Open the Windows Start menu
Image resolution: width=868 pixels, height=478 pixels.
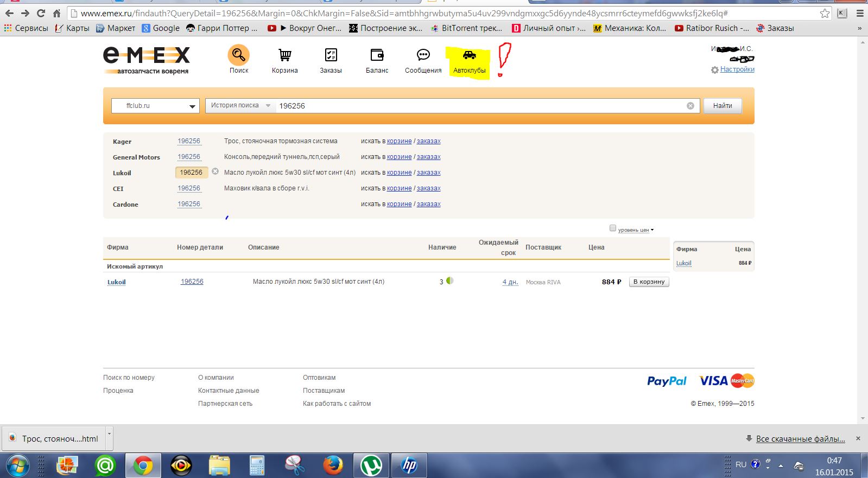coord(17,466)
